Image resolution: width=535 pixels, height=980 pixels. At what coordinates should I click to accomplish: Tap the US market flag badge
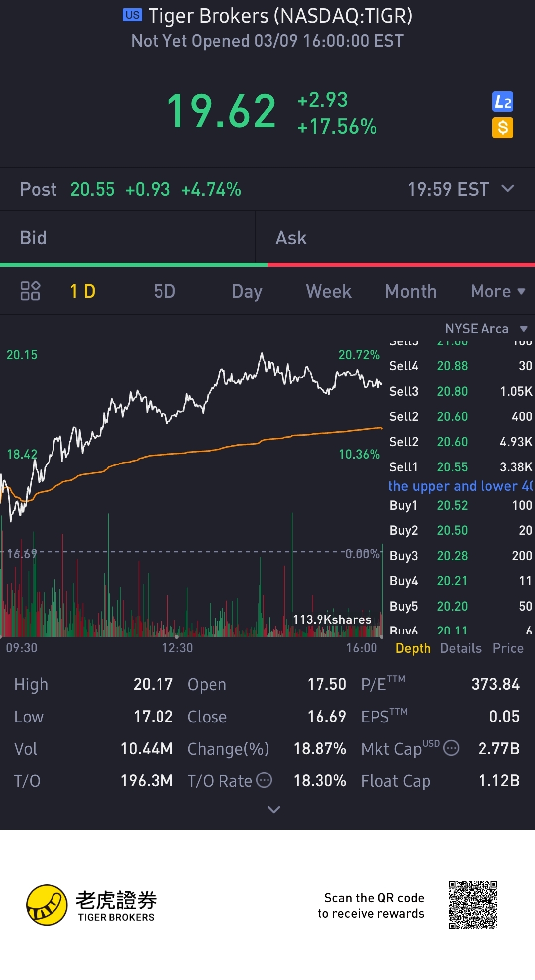coord(132,15)
